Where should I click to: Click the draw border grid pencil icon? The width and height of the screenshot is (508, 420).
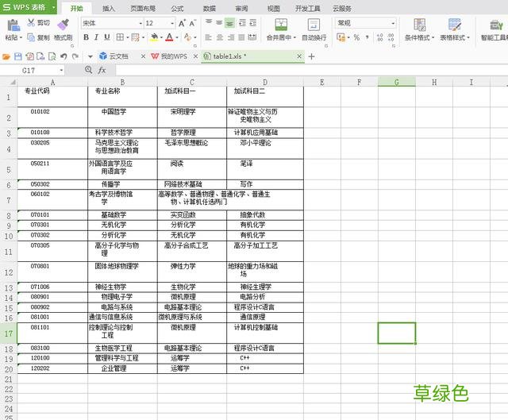pyautogui.click(x=136, y=37)
